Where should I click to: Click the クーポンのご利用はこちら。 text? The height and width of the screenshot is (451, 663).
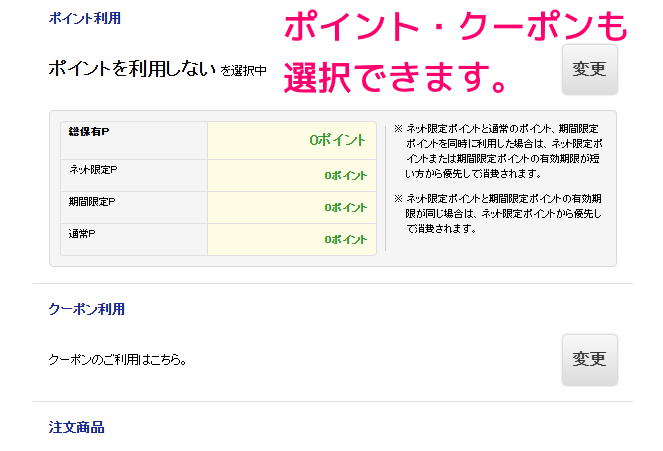pos(118,360)
